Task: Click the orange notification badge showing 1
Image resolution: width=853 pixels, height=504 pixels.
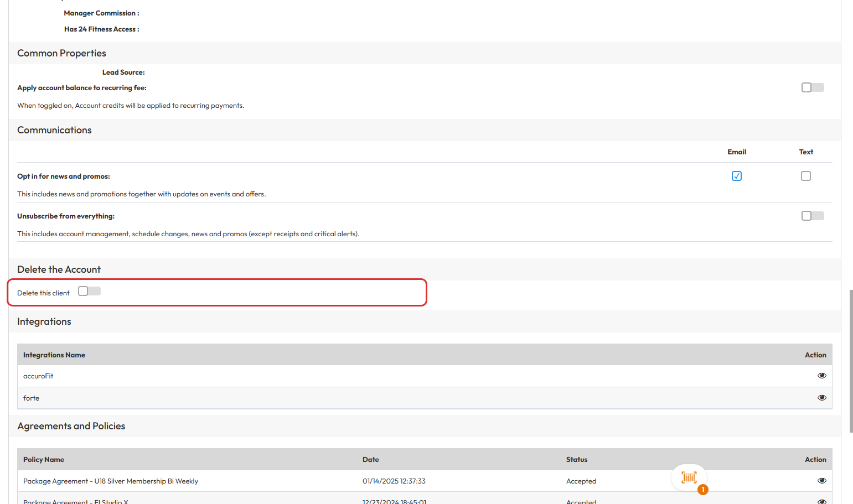Action: 703,490
